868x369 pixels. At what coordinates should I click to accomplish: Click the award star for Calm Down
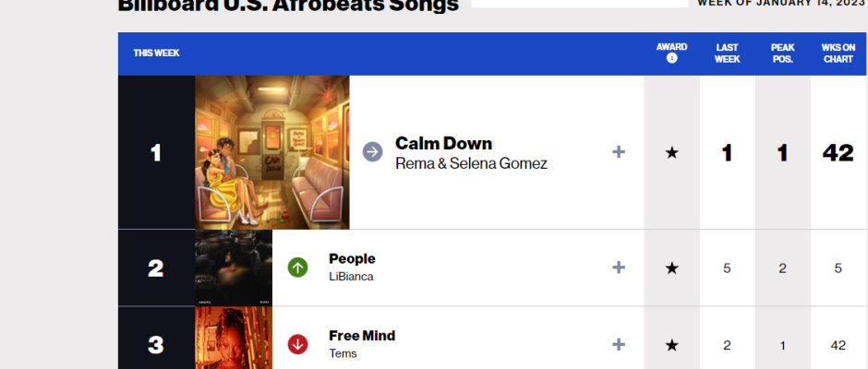671,153
